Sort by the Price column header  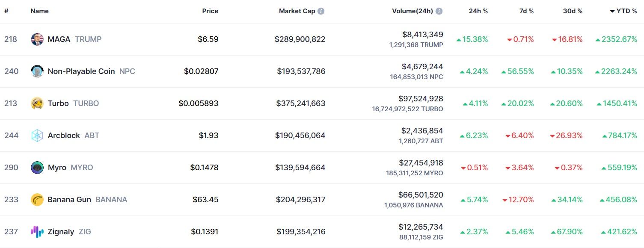(210, 11)
